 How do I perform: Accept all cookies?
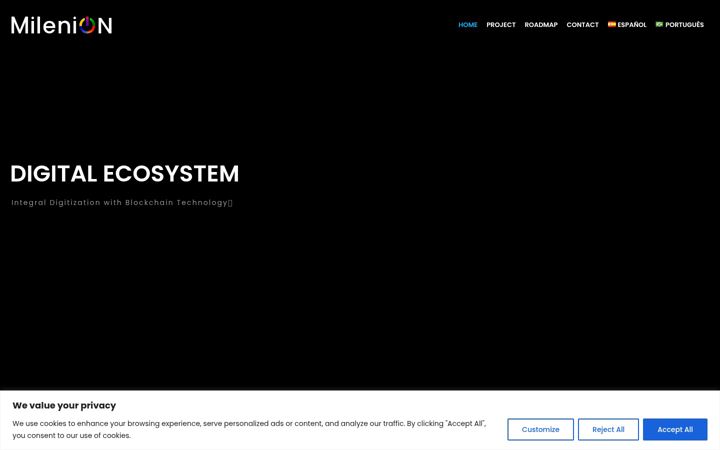point(675,429)
